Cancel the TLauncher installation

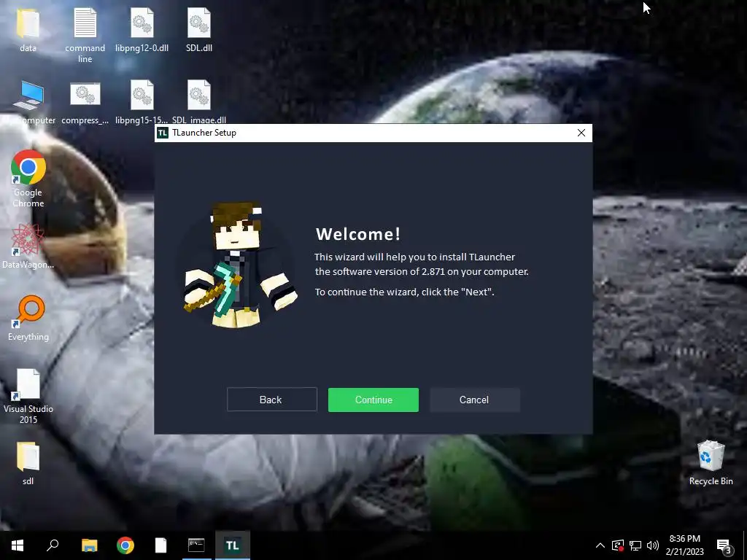pos(474,400)
